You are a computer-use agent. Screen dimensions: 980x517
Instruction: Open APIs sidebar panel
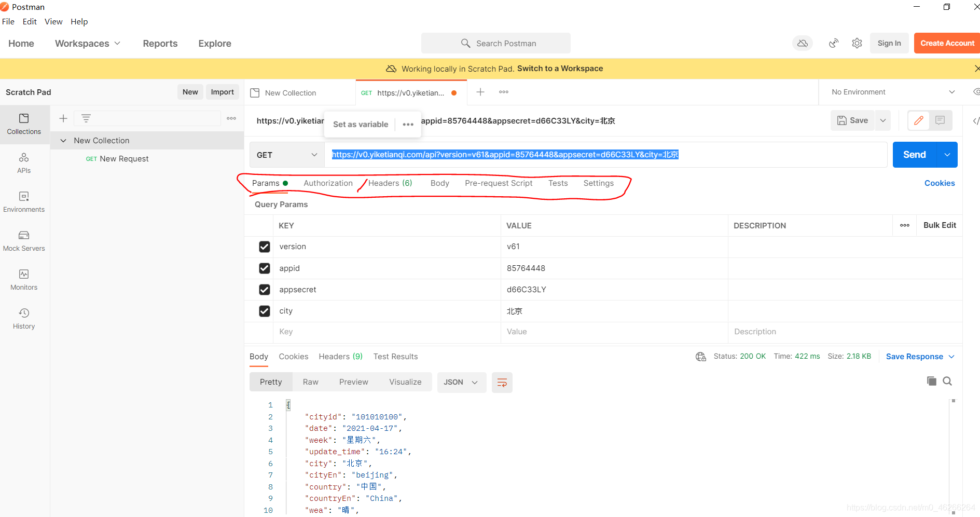tap(24, 163)
